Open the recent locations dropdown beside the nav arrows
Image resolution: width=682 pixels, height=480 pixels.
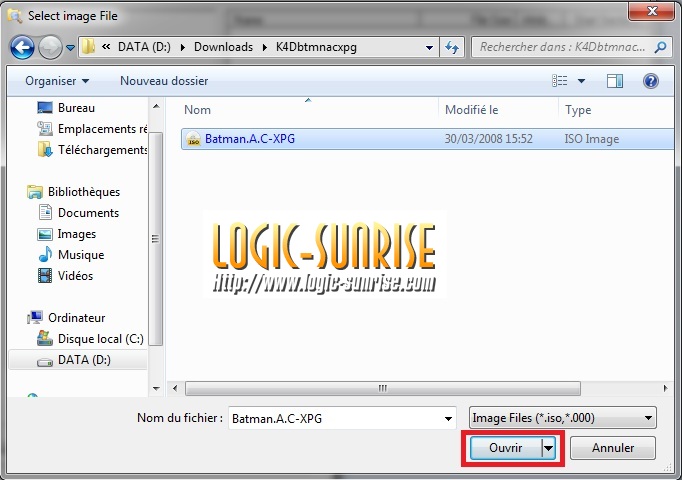click(70, 47)
